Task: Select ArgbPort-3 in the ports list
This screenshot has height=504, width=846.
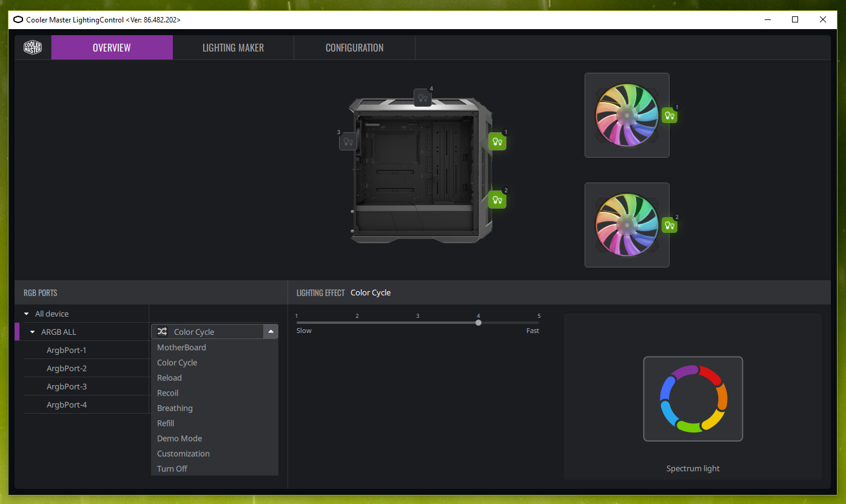Action: 67,386
